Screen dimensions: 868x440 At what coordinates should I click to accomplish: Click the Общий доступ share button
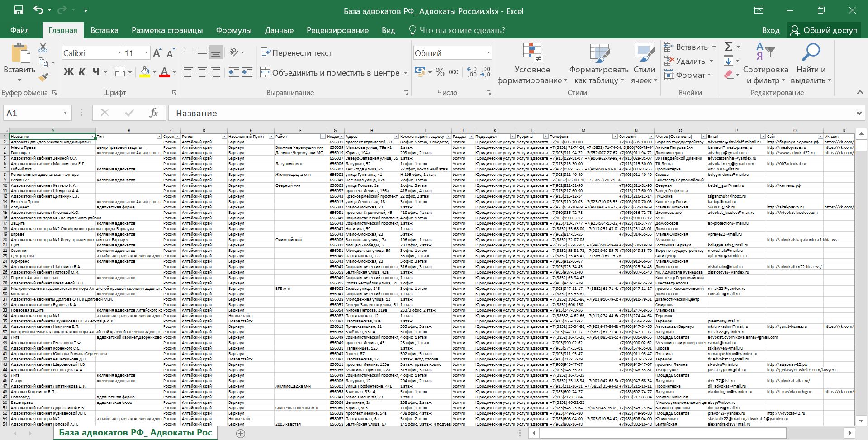coord(824,30)
